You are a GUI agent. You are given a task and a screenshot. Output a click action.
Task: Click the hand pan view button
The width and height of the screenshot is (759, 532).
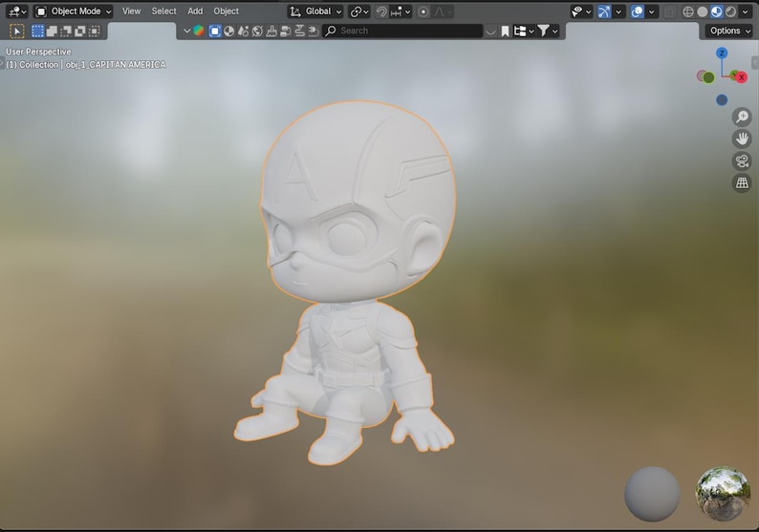[x=742, y=138]
